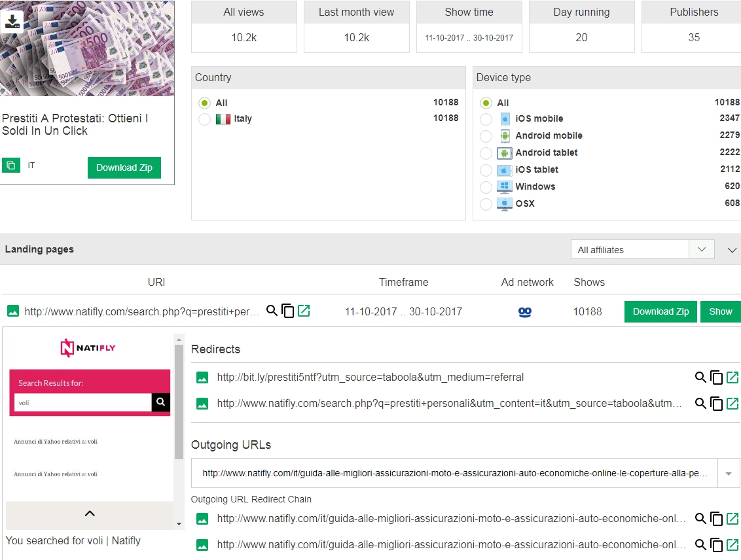The width and height of the screenshot is (741, 560).
Task: Click the 500 euro banknotes ad thumbnail
Action: 87,48
